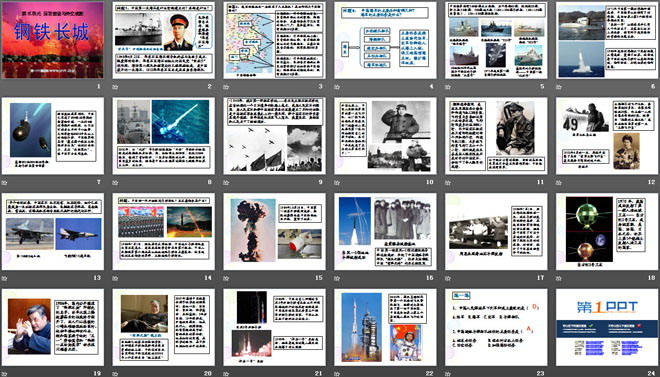Click the transition star icon beneath slide 7
This screenshot has height=377, width=660.
(x=4, y=183)
